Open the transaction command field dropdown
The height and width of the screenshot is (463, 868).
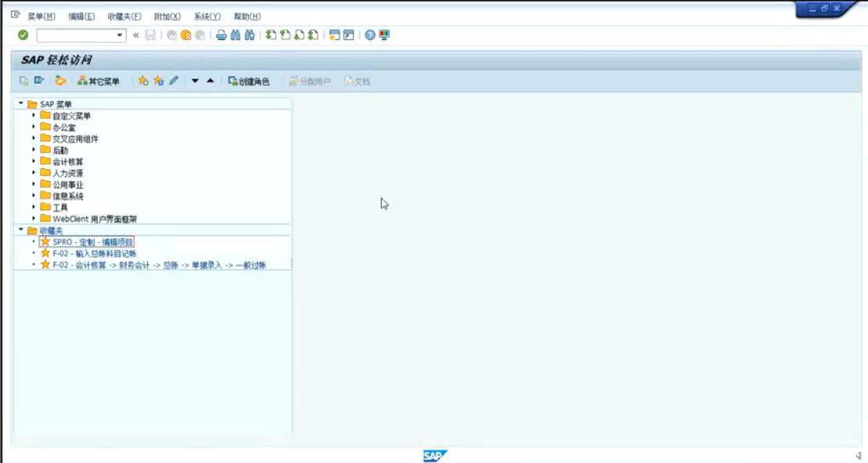(x=120, y=35)
